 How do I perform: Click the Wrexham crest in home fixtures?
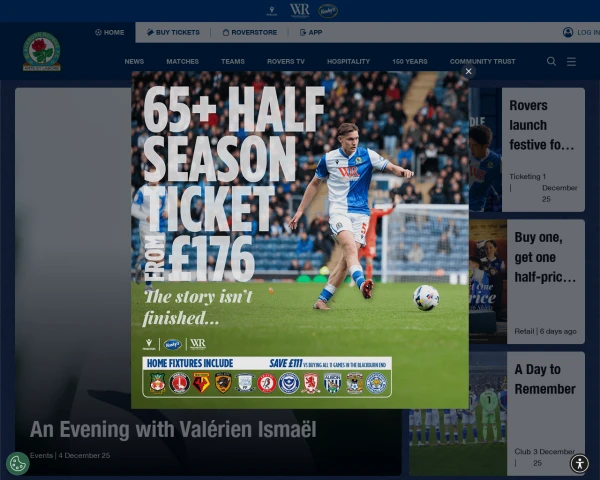click(157, 383)
